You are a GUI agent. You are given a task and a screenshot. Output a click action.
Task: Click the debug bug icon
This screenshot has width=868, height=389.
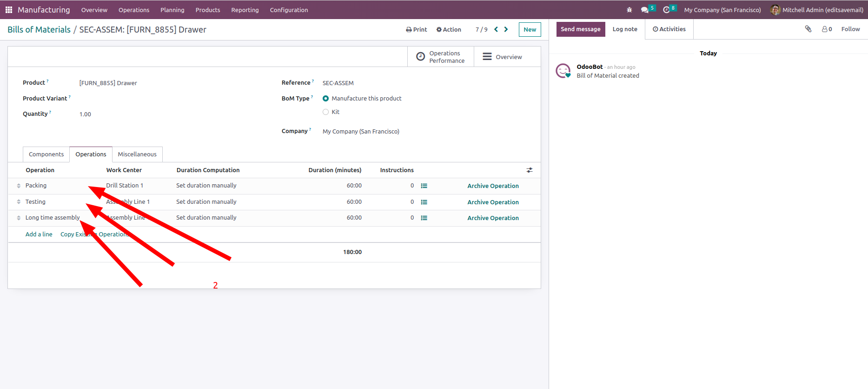(629, 10)
